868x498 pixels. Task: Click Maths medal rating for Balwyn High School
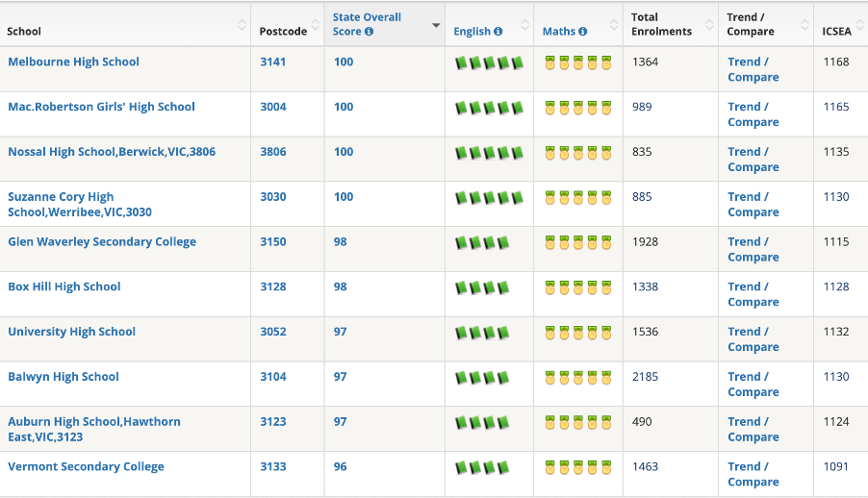tap(578, 377)
